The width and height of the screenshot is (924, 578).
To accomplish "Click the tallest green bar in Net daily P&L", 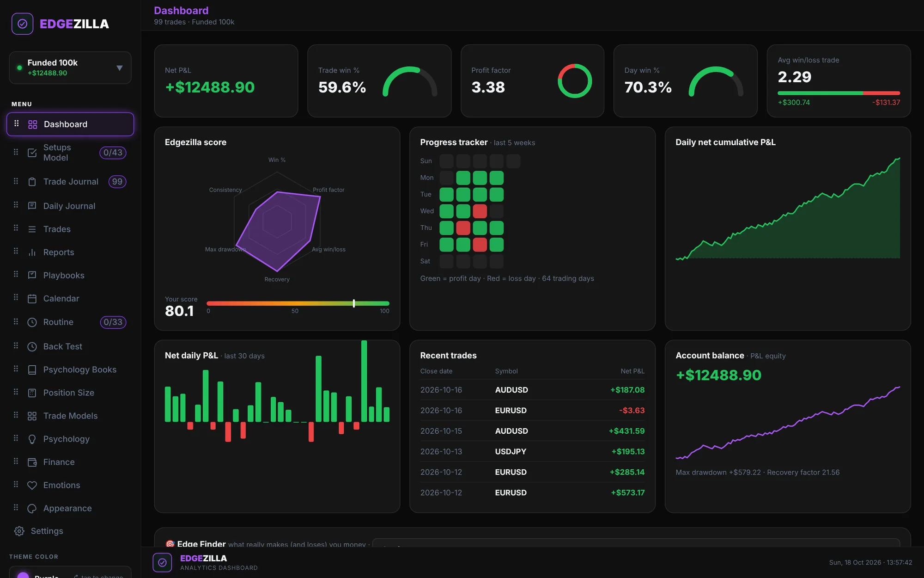I will tap(364, 381).
